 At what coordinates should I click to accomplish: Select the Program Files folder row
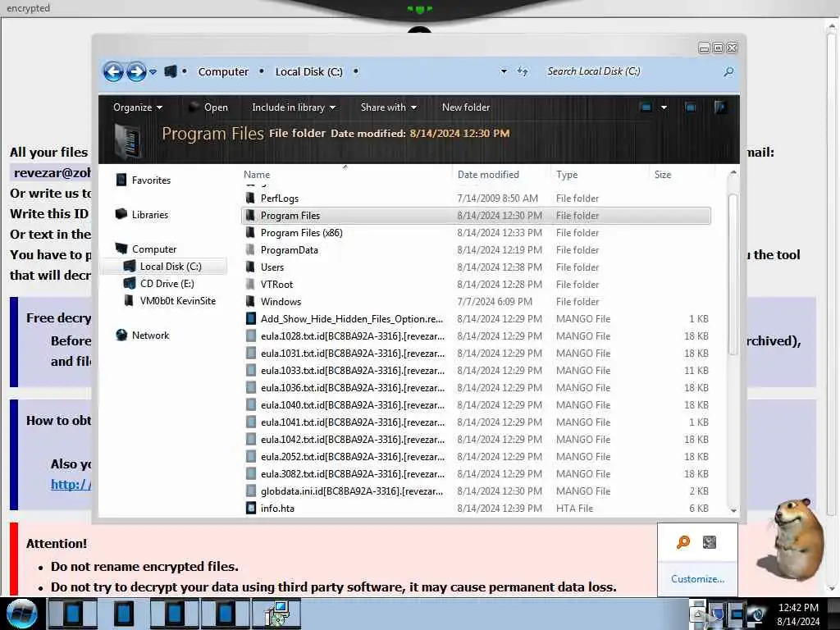476,216
